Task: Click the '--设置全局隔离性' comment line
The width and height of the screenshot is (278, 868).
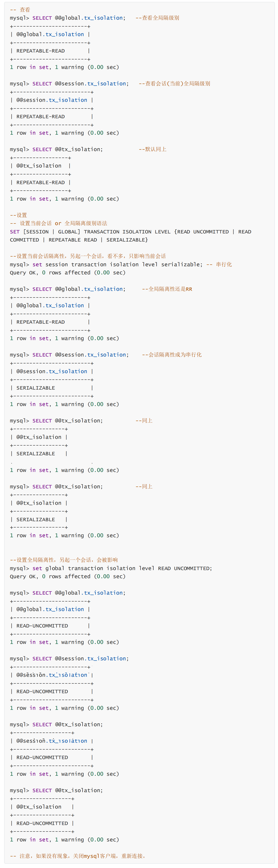Action: pyautogui.click(x=64, y=560)
